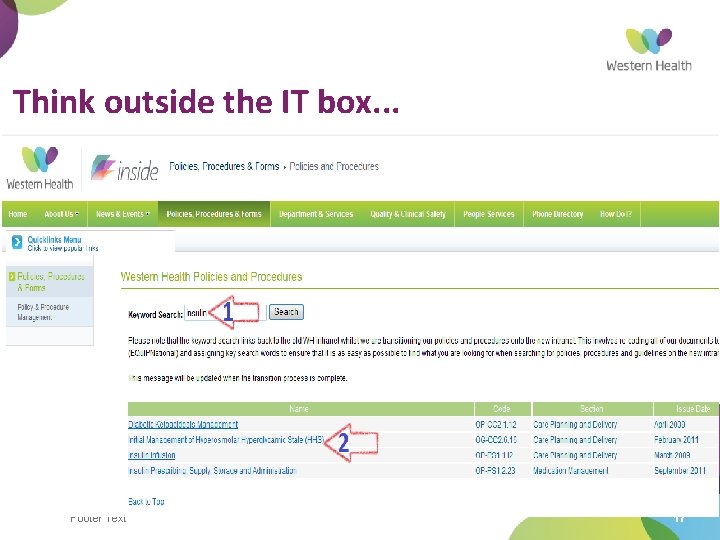Open the Quicklinks Menu arrow icon
This screenshot has height=540, width=720.
point(17,242)
